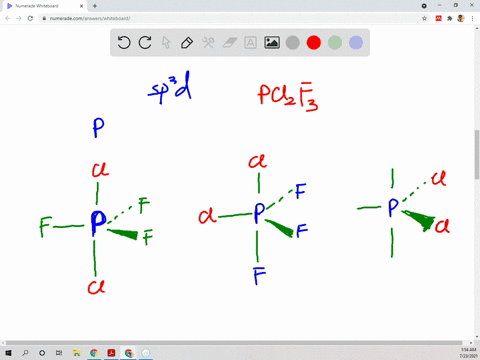Viewport: 480px width, 360px height.
Task: Open the Chrome three-dot menu
Action: coord(472,18)
